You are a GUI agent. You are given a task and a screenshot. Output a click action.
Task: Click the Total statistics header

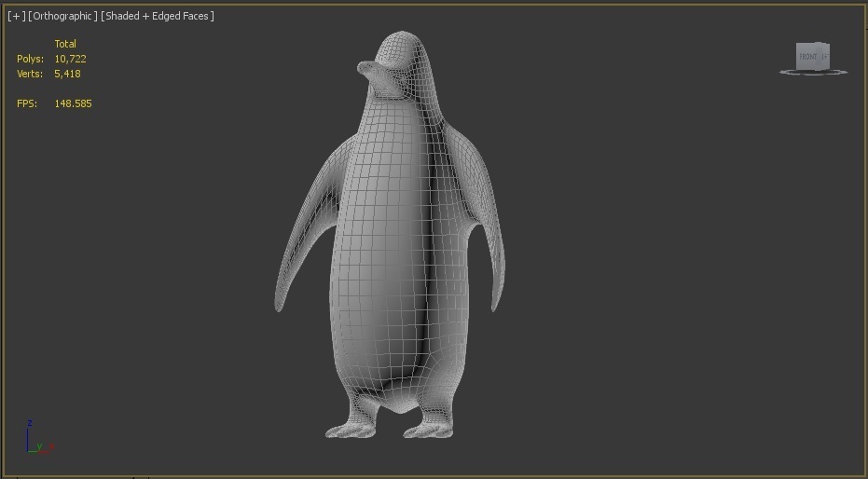[x=65, y=44]
